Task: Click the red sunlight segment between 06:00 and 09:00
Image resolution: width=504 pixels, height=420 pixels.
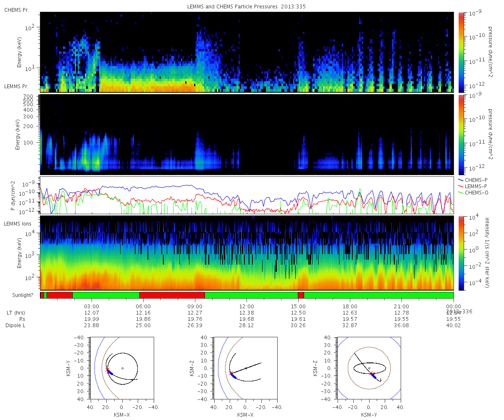Action: [x=172, y=295]
